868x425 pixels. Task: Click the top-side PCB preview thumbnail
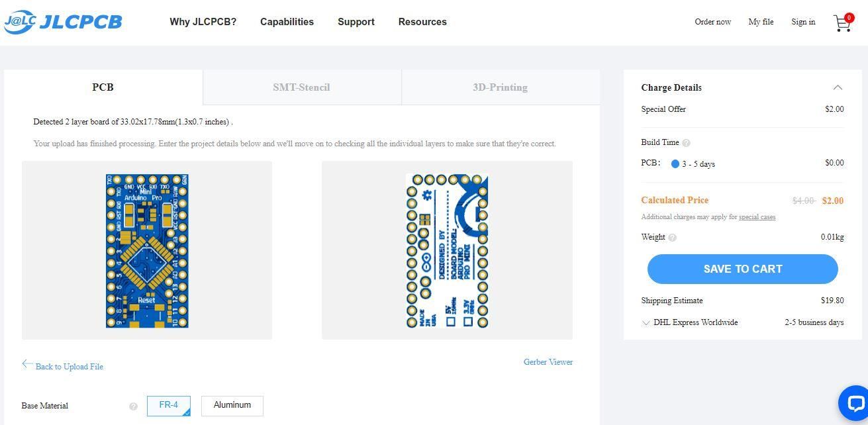147,250
